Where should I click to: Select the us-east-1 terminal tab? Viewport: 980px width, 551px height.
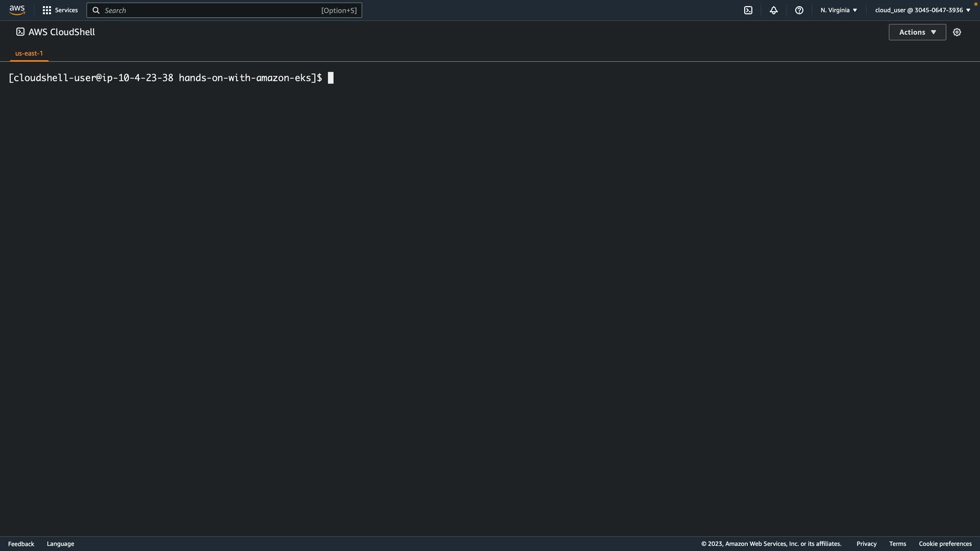[x=29, y=53]
